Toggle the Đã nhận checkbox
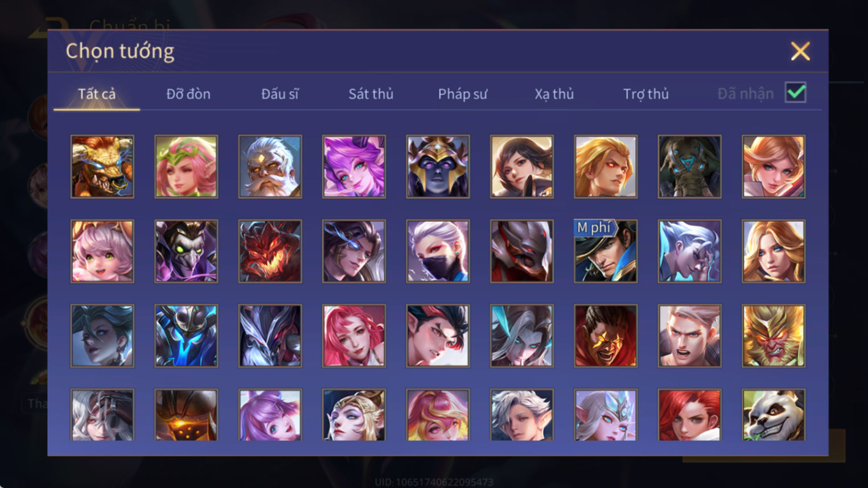 pos(795,93)
